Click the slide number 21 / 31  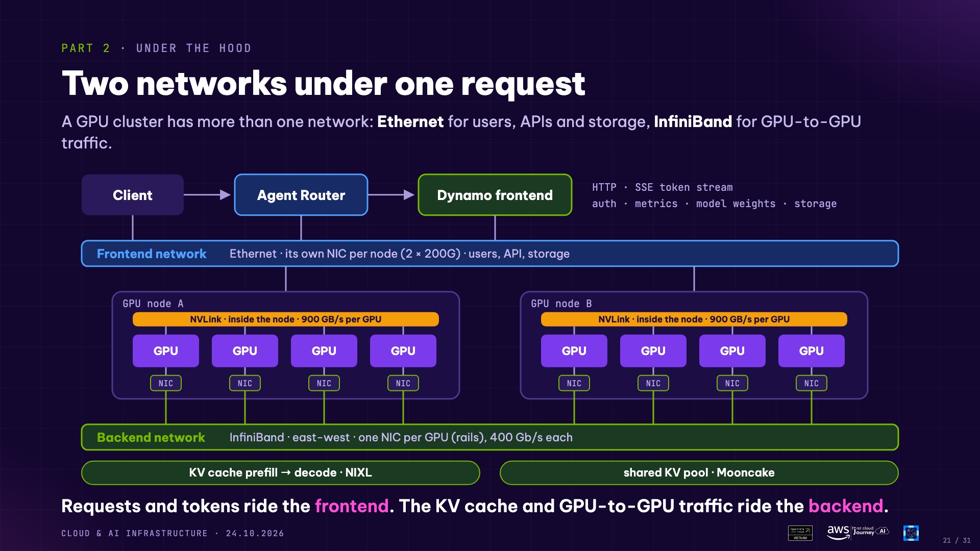click(957, 540)
